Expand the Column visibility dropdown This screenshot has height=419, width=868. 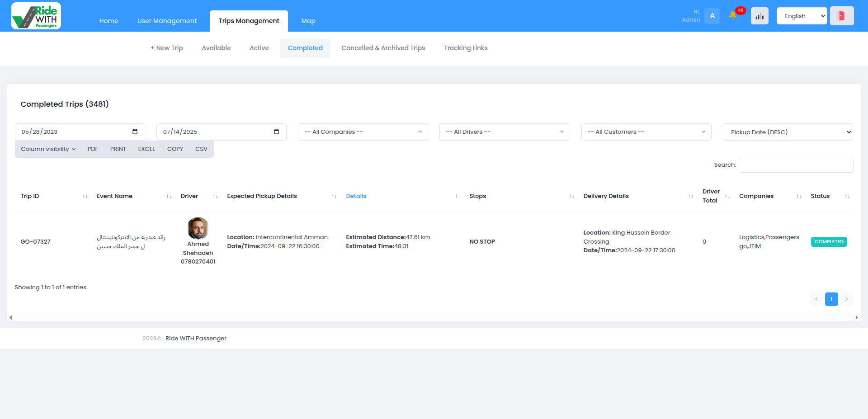(x=47, y=149)
